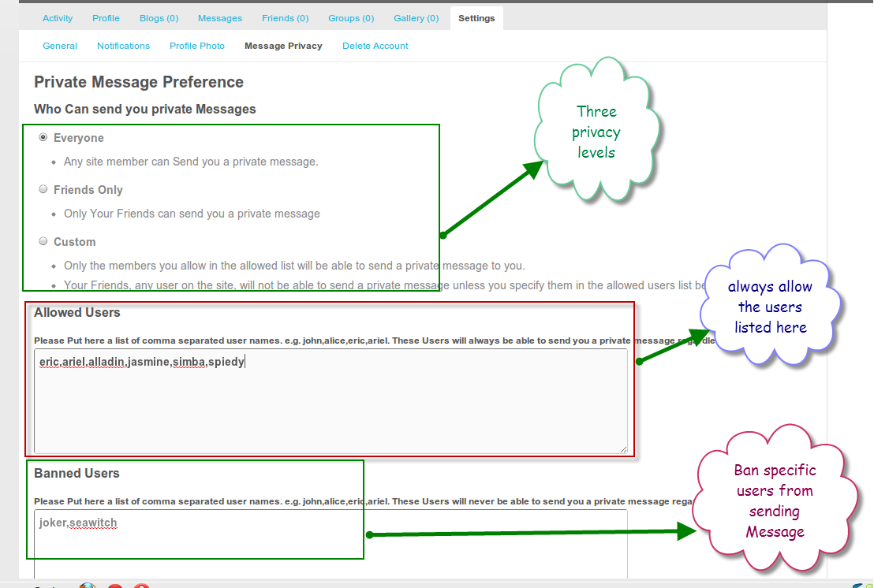Screen dimensions: 874x588
Task: Click the red application icon in the taskbar
Action: click(x=114, y=585)
